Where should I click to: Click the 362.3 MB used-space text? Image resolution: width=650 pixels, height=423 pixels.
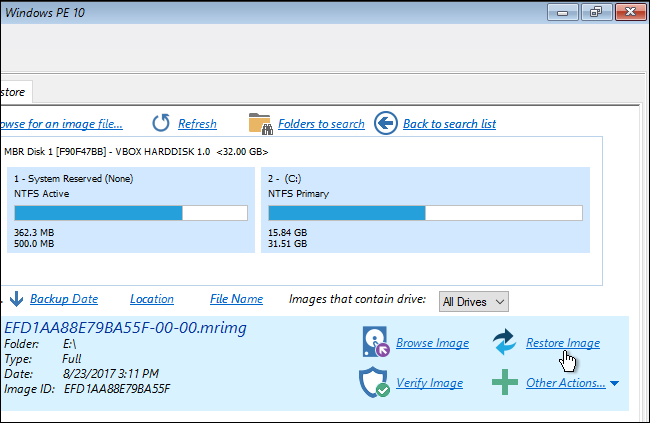click(x=34, y=233)
